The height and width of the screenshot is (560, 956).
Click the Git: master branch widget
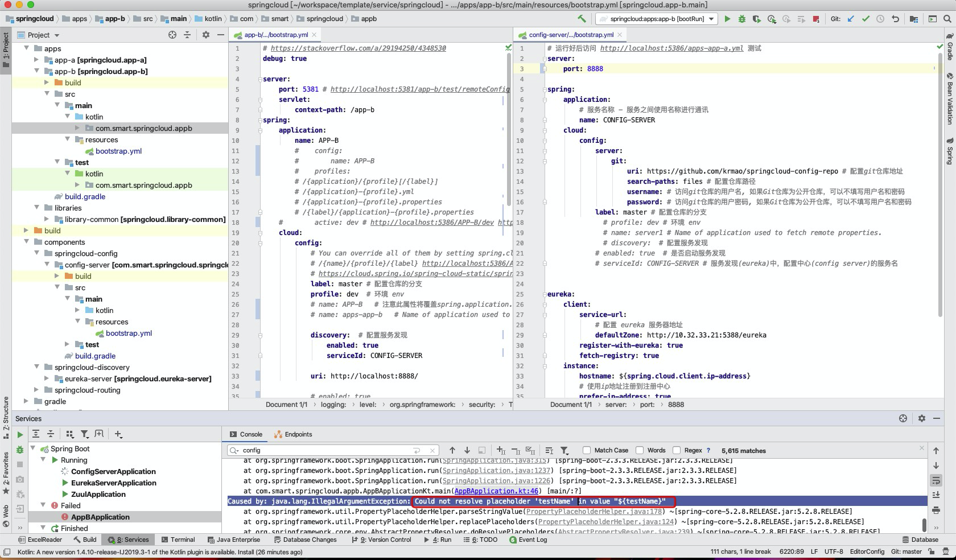pyautogui.click(x=906, y=551)
